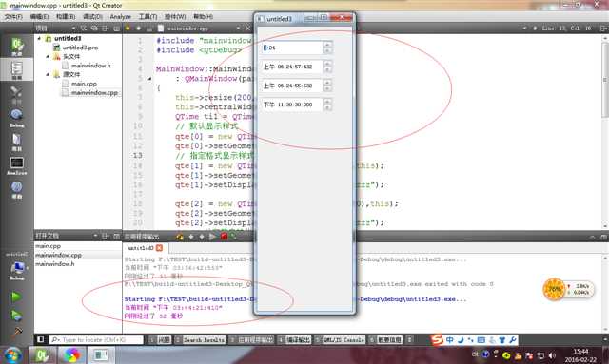This screenshot has height=364, width=609.
Task: Click the link sync icon in project panel
Action: click(94, 29)
